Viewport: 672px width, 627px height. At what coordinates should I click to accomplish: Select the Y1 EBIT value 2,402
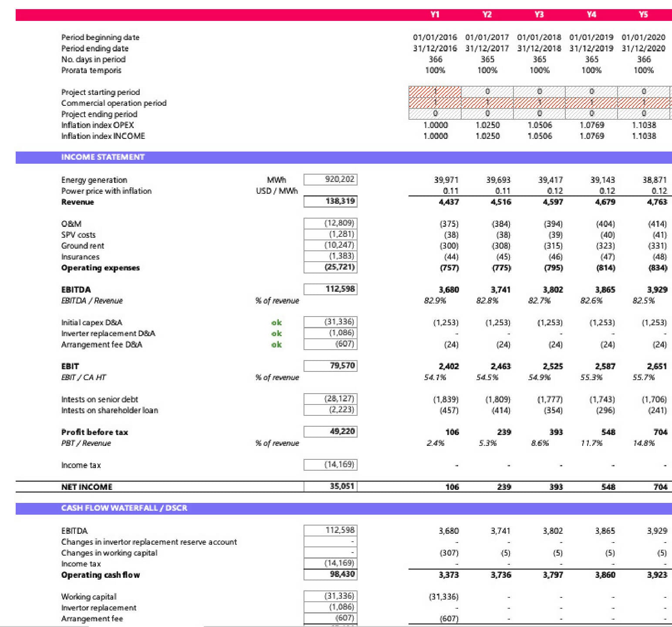point(449,366)
